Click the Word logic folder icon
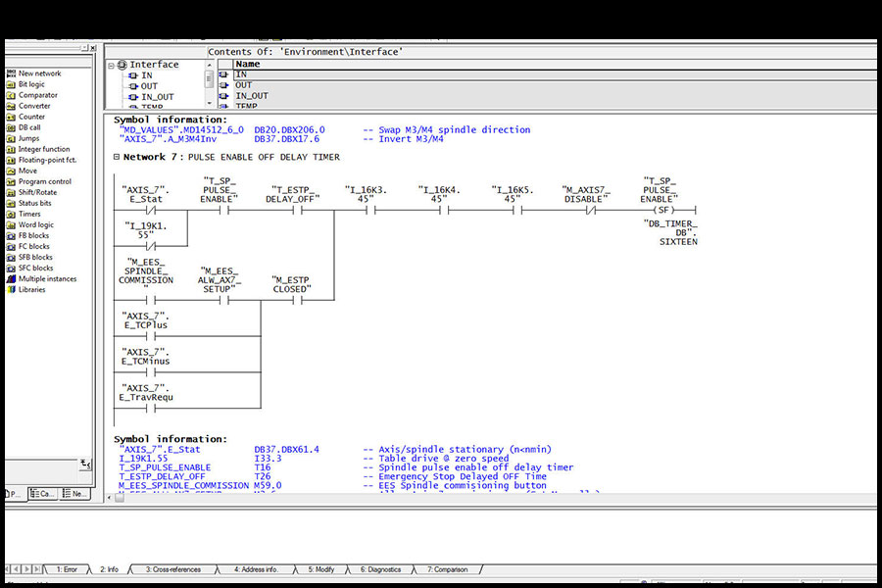 pos(11,224)
